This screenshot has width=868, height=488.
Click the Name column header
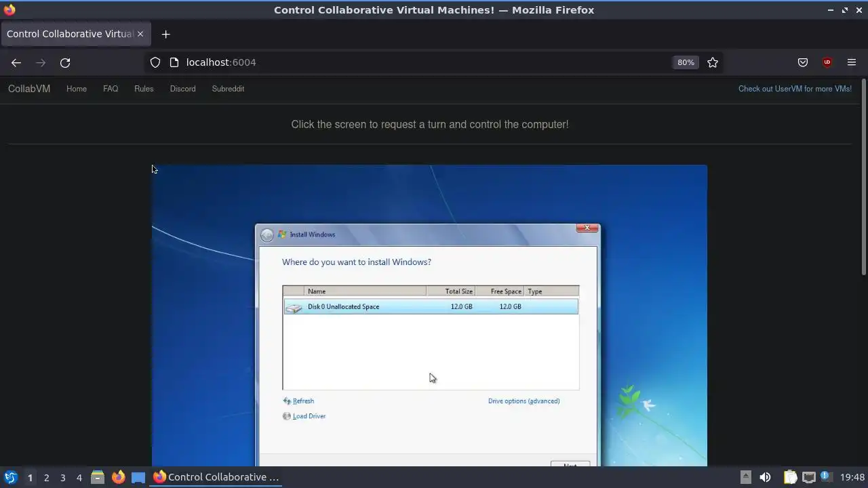366,291
